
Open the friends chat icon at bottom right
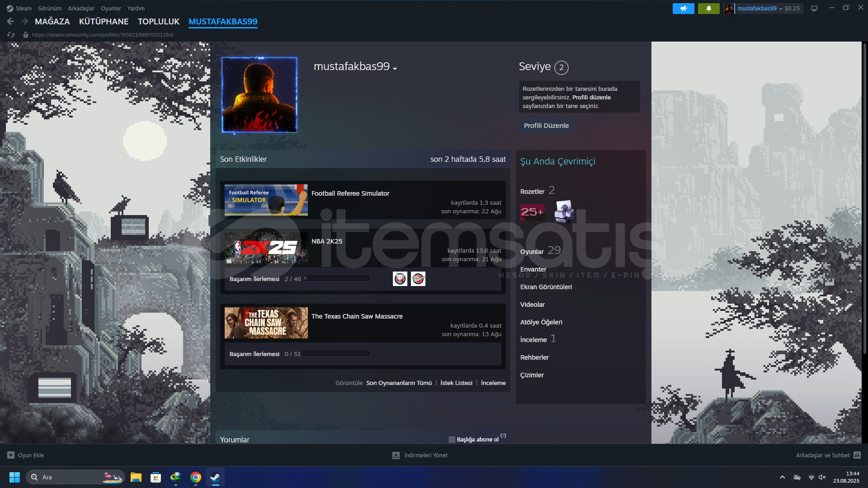pos(857,455)
